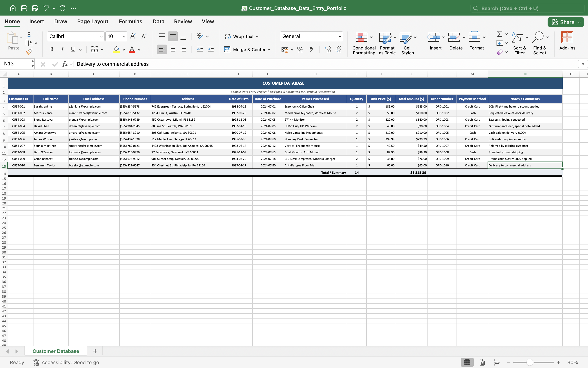
Task: Open the General number format dropdown
Action: [340, 37]
